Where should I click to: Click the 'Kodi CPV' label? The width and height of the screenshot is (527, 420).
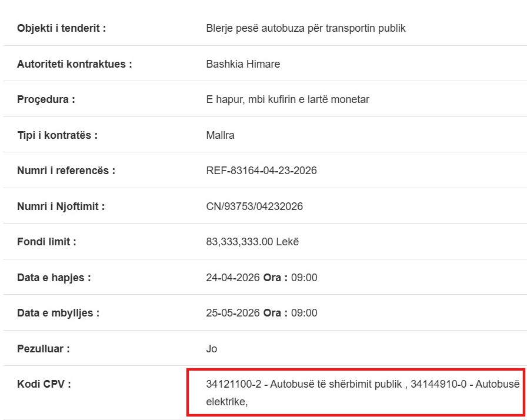pos(44,384)
